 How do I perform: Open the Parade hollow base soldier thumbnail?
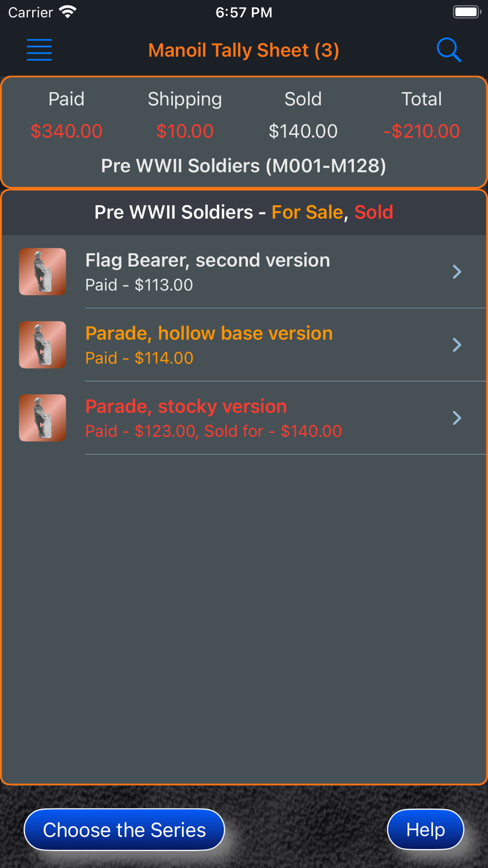click(42, 345)
